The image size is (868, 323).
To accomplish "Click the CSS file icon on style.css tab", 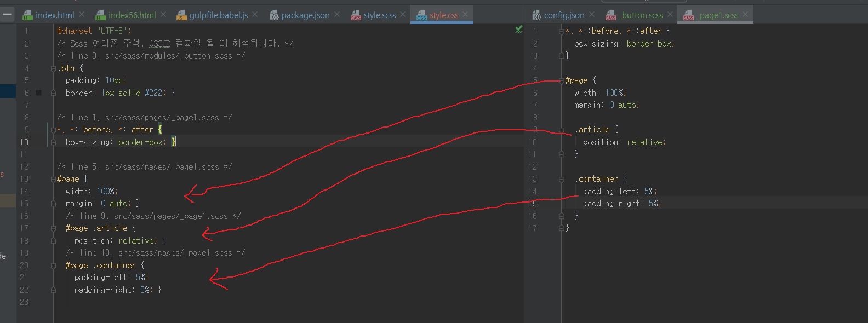I will tap(421, 15).
